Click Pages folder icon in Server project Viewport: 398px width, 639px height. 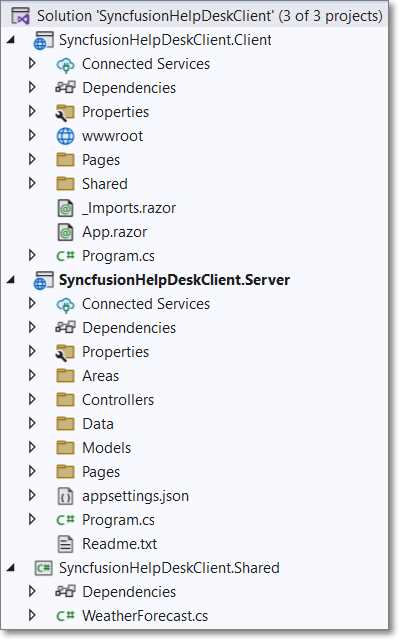coord(65,472)
